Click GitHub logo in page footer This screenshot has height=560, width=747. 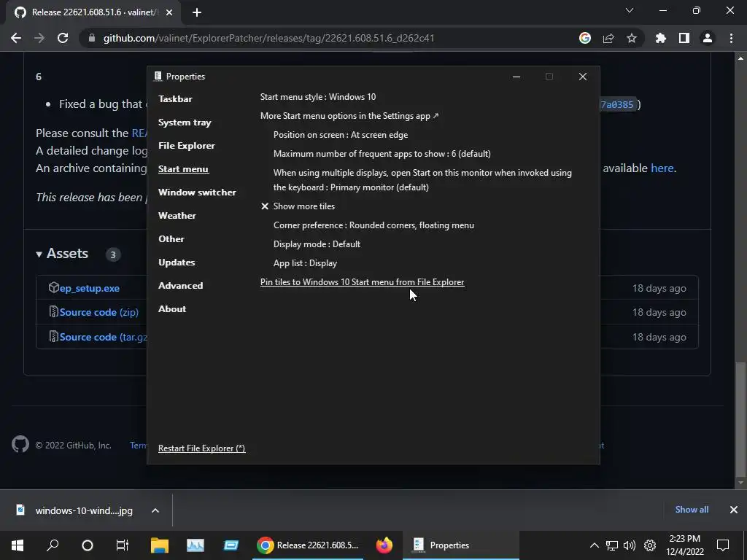(x=20, y=444)
